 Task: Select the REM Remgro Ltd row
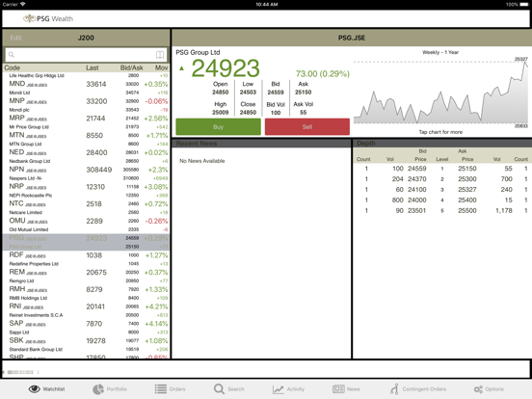86,277
